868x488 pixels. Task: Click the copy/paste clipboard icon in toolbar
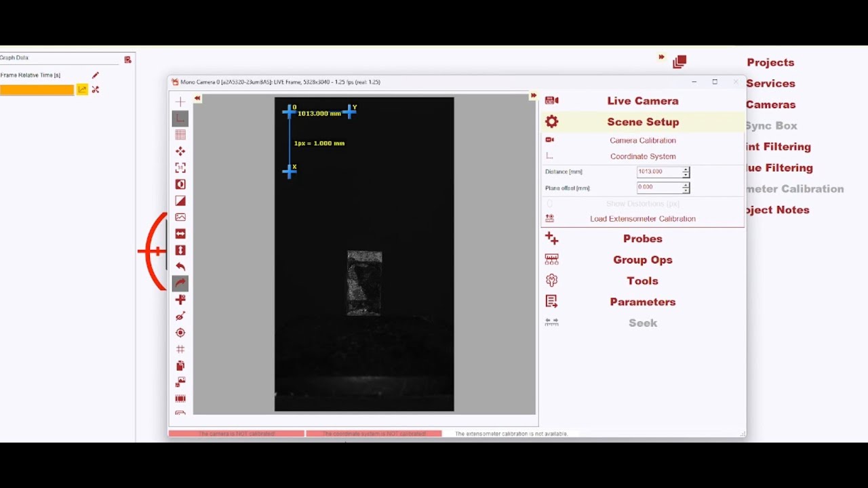[x=180, y=365]
